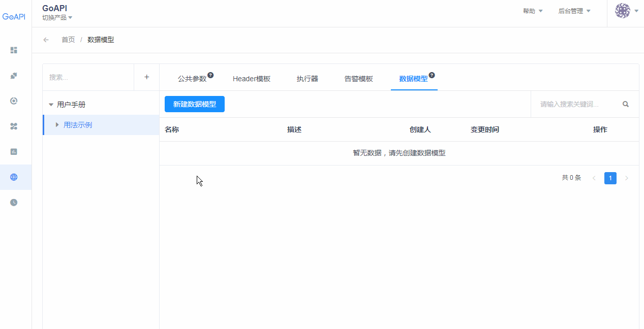Click the plus icon next to the search box

tap(147, 77)
